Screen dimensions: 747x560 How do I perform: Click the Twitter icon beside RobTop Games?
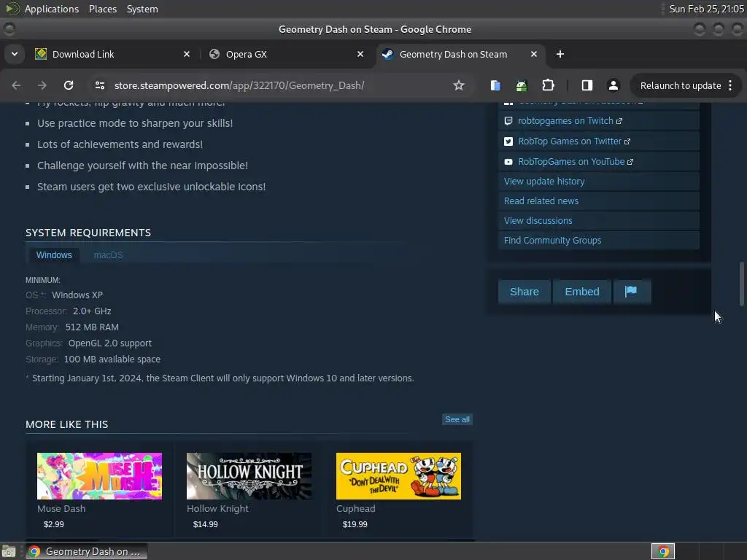coord(508,141)
